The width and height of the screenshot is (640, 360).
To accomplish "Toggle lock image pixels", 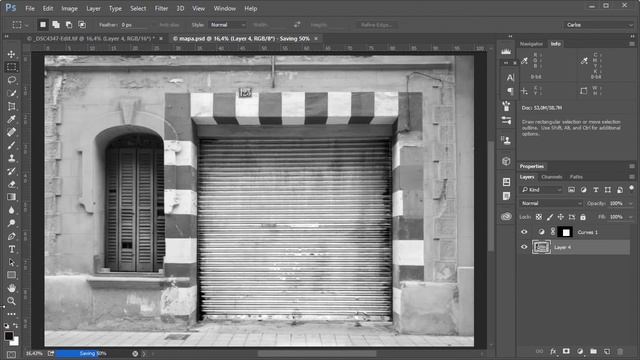I will click(550, 217).
